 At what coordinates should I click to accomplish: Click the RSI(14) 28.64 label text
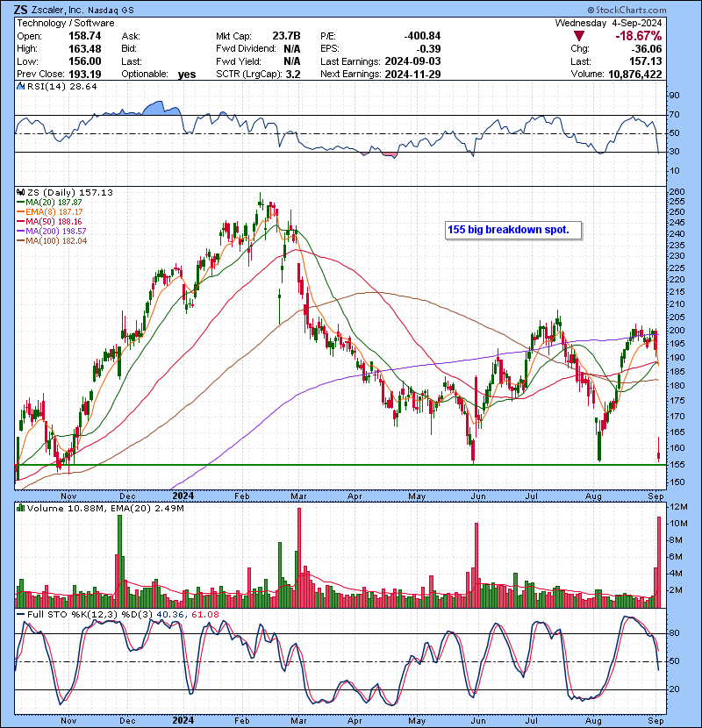pyautogui.click(x=62, y=86)
